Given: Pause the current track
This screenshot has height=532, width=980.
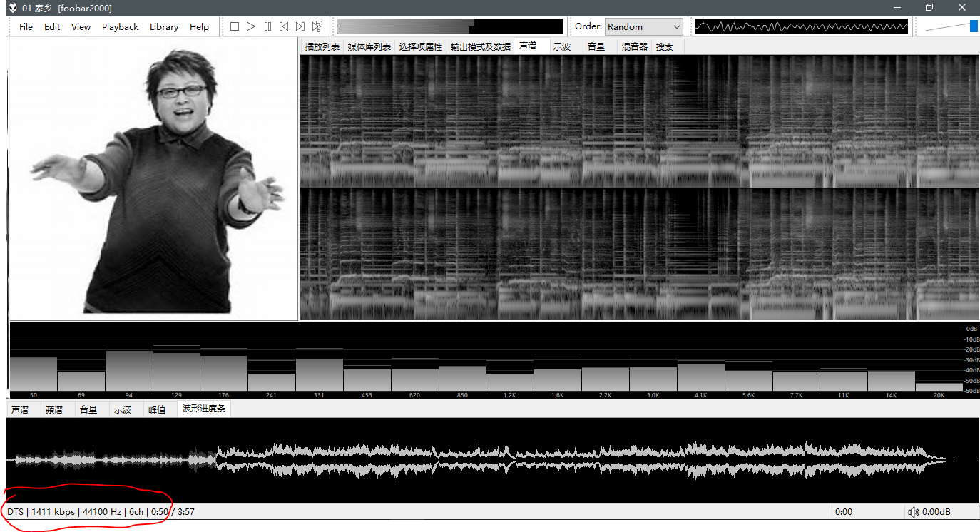Looking at the screenshot, I should click(267, 26).
